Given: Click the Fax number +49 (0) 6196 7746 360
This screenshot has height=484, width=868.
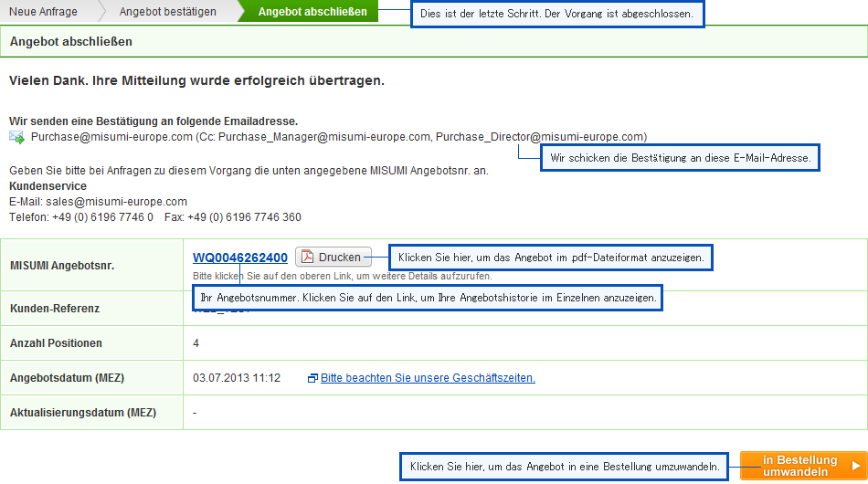Looking at the screenshot, I should coord(244,217).
